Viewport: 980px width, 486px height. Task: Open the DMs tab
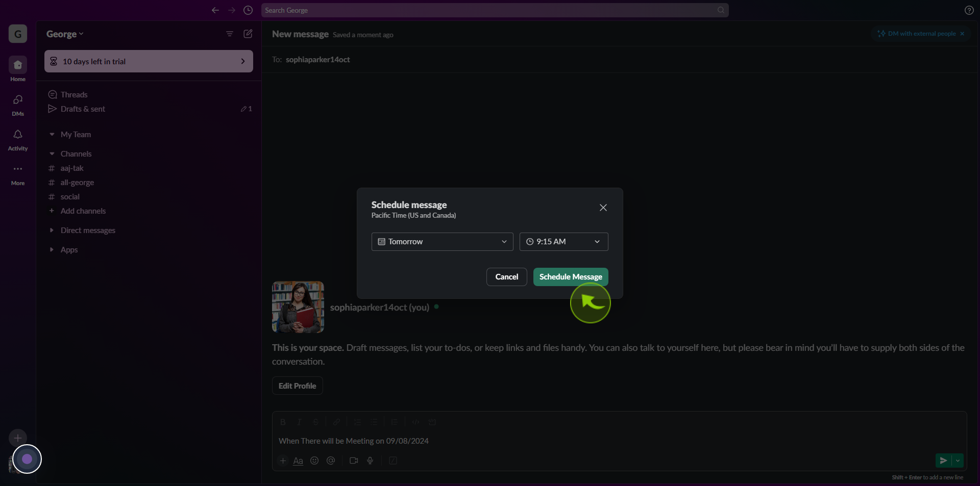tap(18, 105)
